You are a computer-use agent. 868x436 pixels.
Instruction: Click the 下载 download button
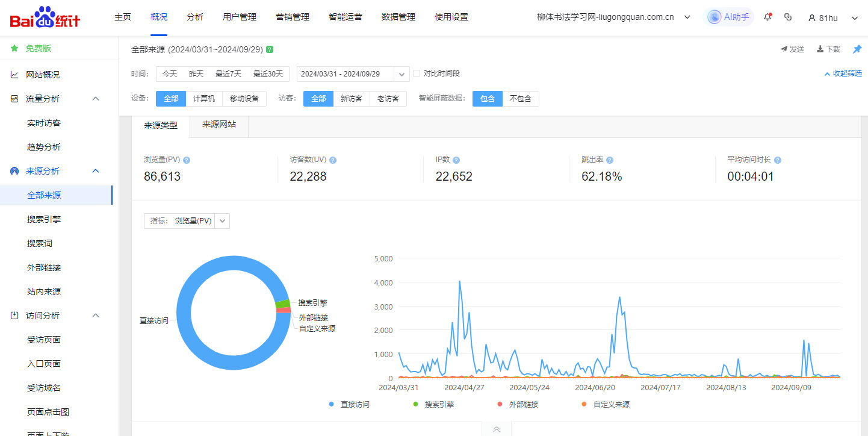pyautogui.click(x=828, y=49)
